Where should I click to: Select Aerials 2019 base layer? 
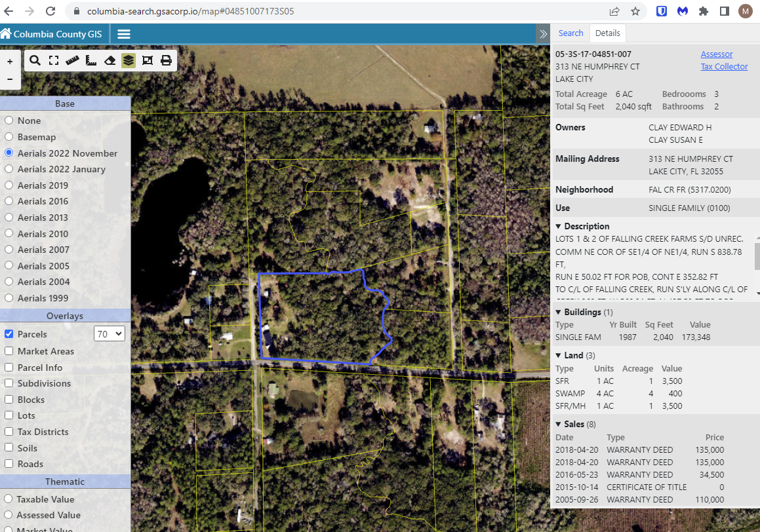point(9,185)
